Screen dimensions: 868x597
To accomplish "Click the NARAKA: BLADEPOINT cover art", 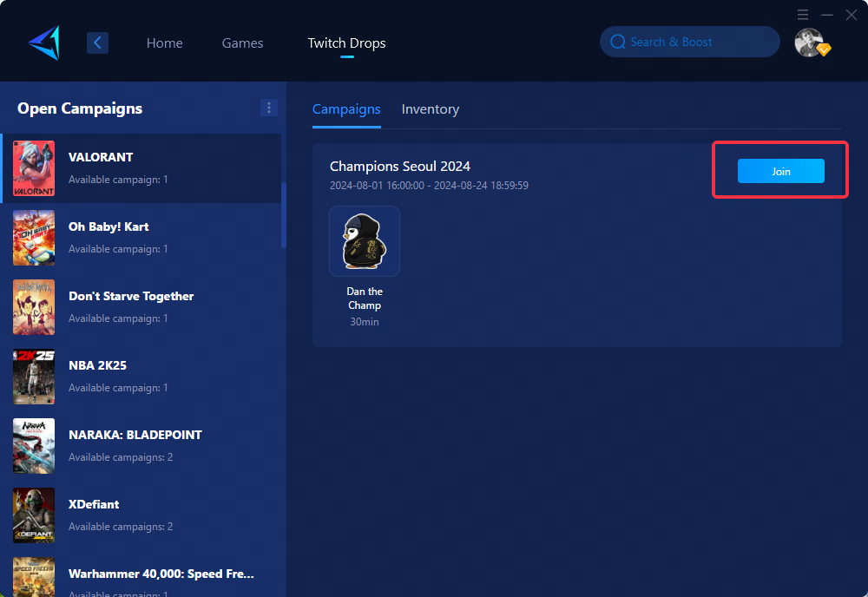I will click(x=34, y=446).
